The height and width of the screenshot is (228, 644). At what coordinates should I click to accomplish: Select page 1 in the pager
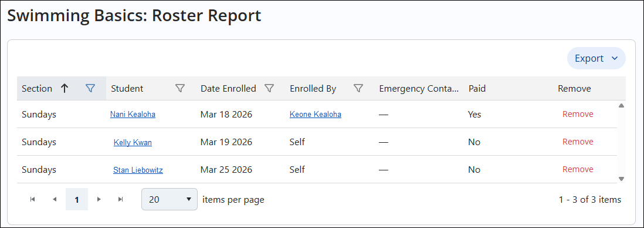click(x=77, y=199)
